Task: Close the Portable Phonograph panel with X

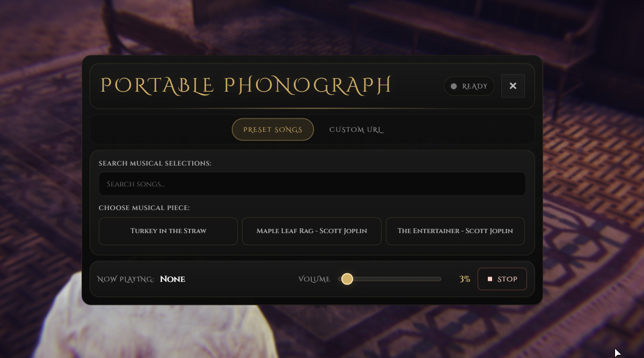Action: click(x=513, y=86)
